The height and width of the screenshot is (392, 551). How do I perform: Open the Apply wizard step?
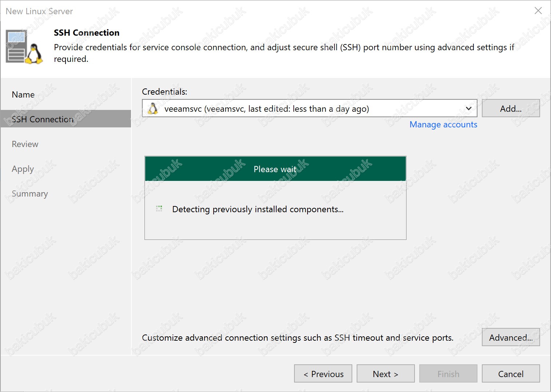(x=23, y=169)
